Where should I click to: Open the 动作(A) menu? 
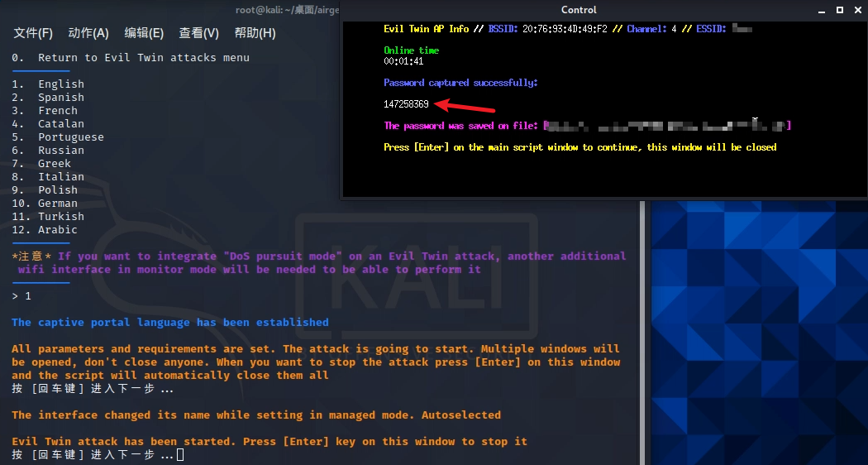[88, 33]
